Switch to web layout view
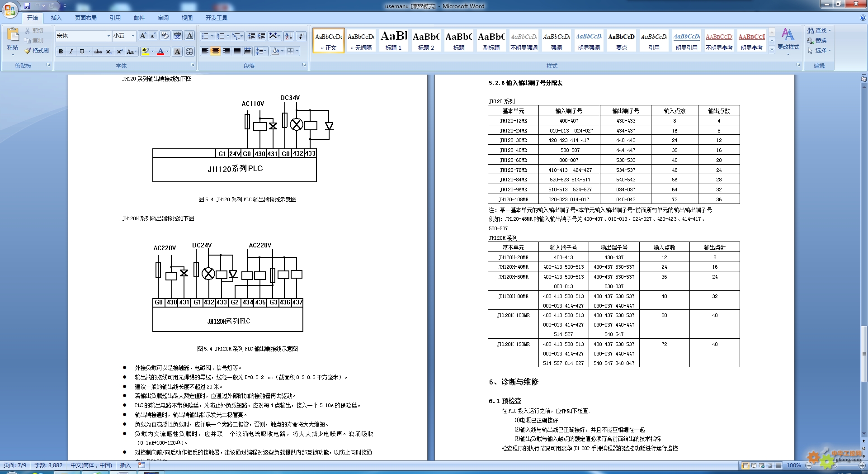 click(762, 465)
